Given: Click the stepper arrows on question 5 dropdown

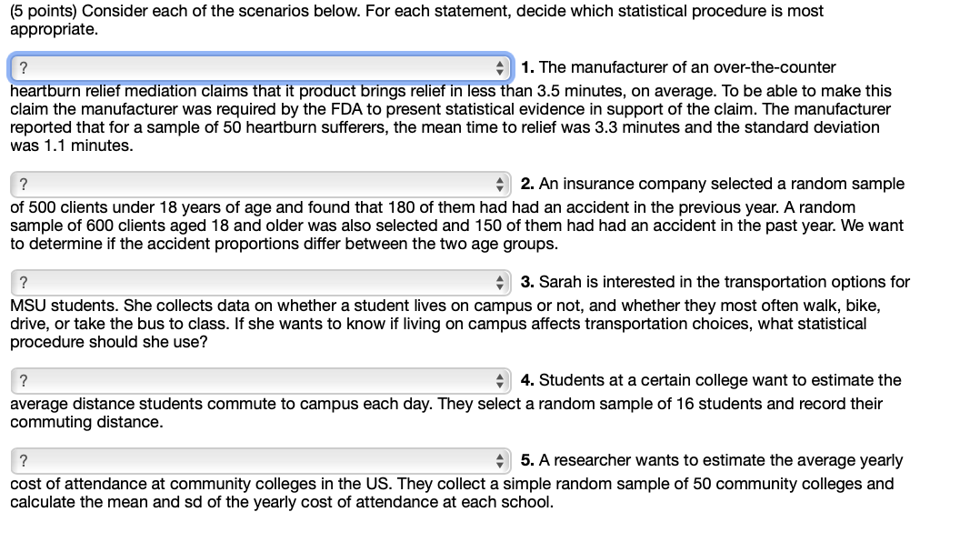Looking at the screenshot, I should [501, 459].
